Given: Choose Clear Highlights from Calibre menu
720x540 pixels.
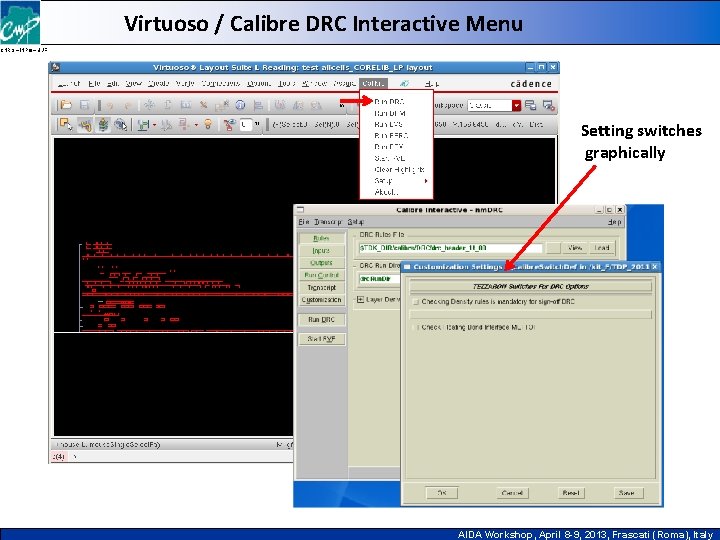Looking at the screenshot, I should (x=397, y=169).
